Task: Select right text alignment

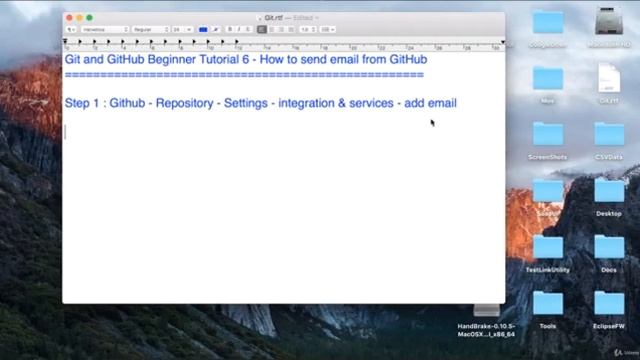Action: click(281, 29)
